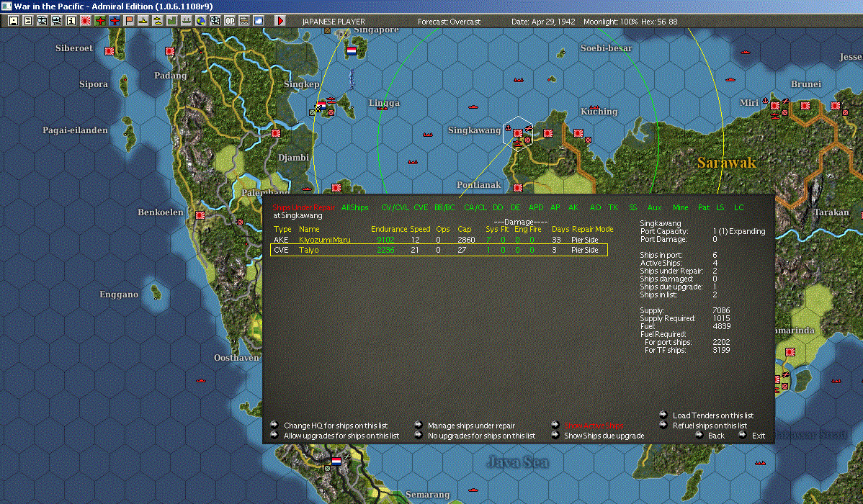This screenshot has width=863, height=504.
Task: Click the striped bar list toolbar icon
Action: 243,21
